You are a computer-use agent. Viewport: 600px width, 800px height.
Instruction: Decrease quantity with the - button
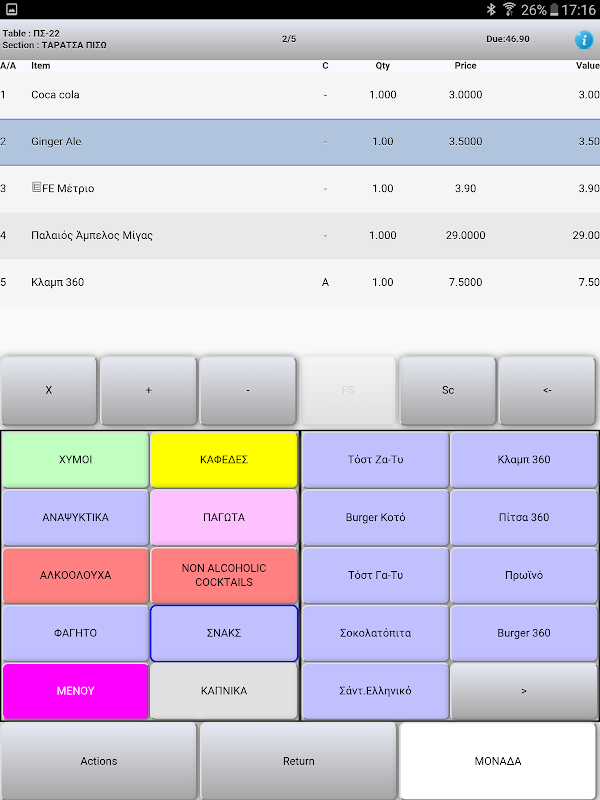coord(248,390)
